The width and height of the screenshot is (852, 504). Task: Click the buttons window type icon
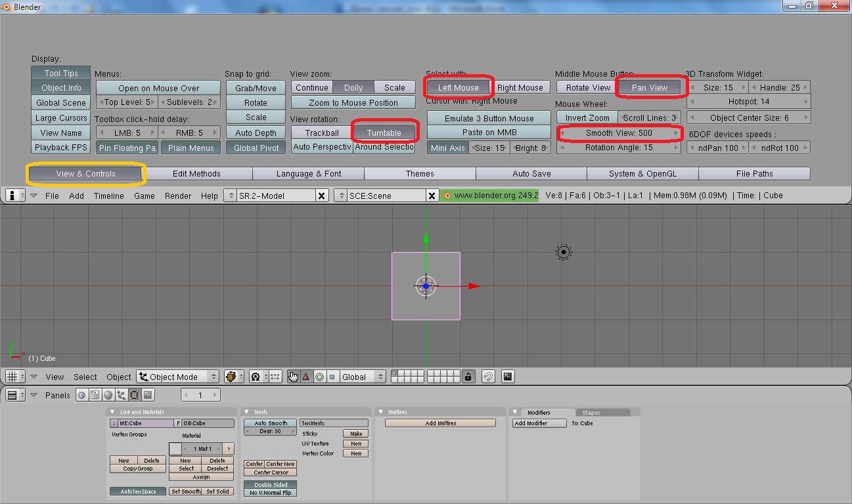click(14, 395)
